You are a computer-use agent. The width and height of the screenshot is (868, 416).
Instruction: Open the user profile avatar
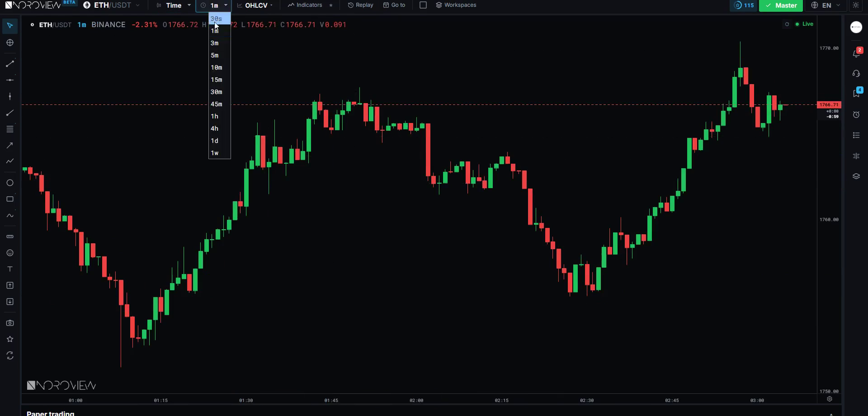(x=856, y=27)
